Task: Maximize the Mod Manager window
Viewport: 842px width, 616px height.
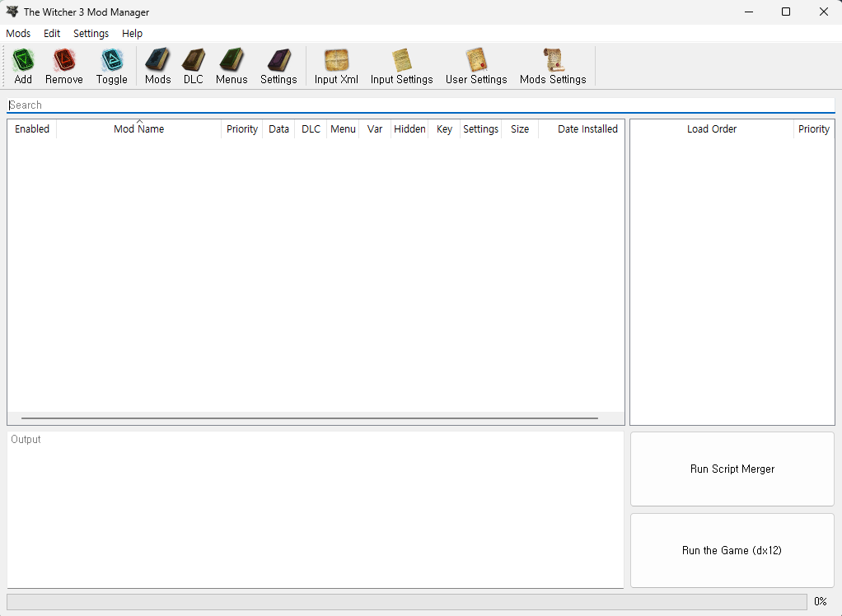Action: click(x=786, y=12)
